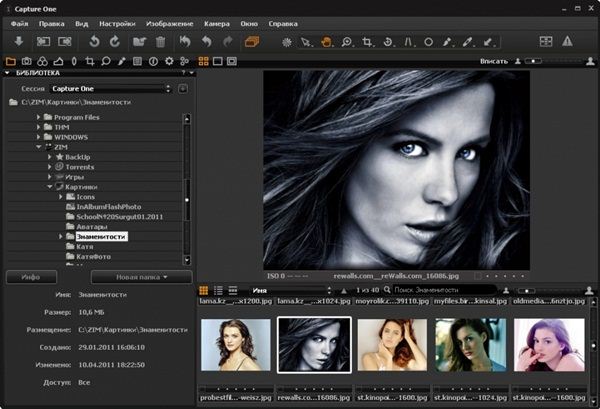600x409 pixels.
Task: Open the Сессия Capture One dropdown
Action: (110, 88)
